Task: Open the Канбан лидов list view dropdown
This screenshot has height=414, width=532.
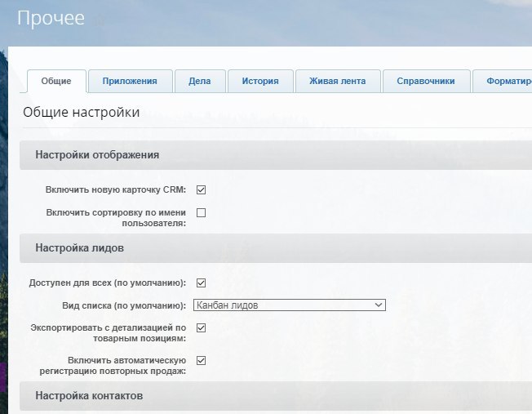Action: 289,305
